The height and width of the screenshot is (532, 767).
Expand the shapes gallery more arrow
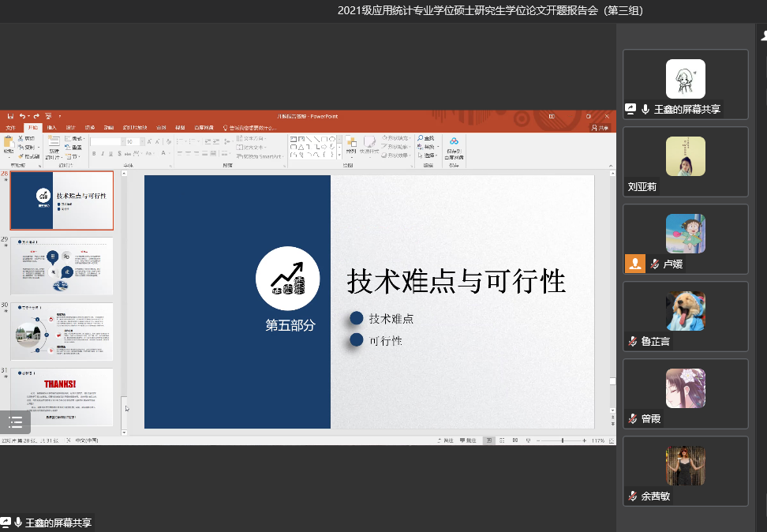pyautogui.click(x=339, y=155)
